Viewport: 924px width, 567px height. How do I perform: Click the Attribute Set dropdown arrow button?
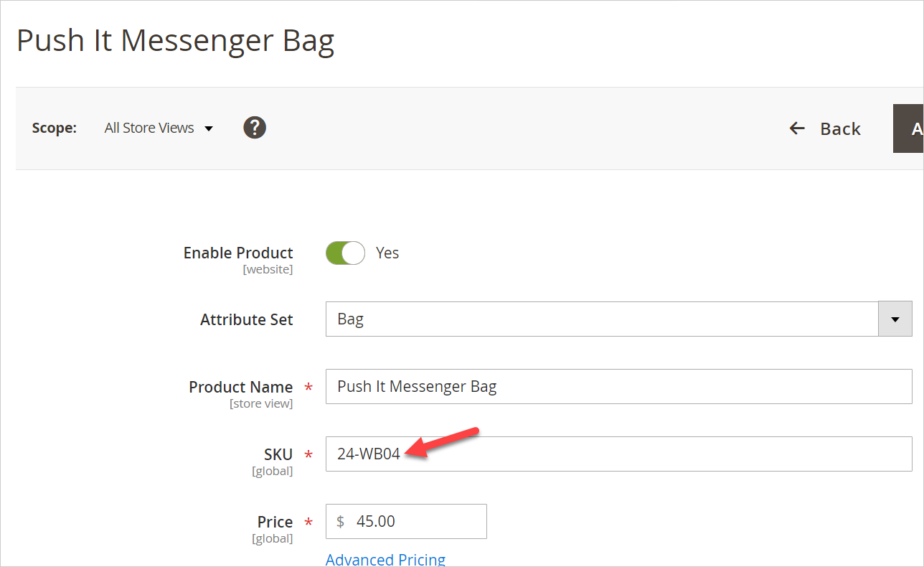[x=895, y=319]
